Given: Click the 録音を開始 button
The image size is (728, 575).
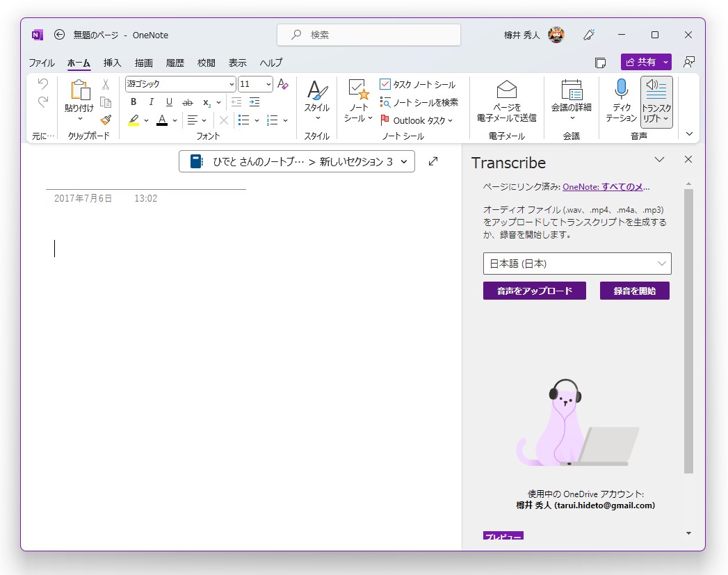Looking at the screenshot, I should tap(634, 291).
